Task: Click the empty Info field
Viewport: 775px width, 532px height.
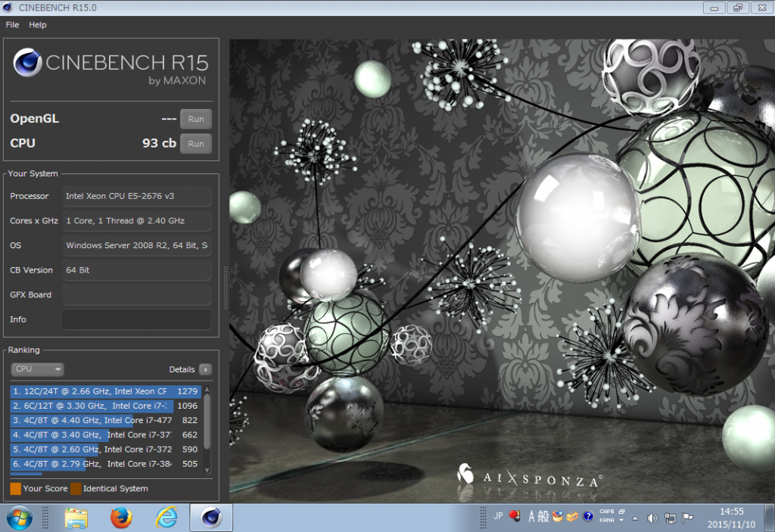Action: [x=137, y=319]
